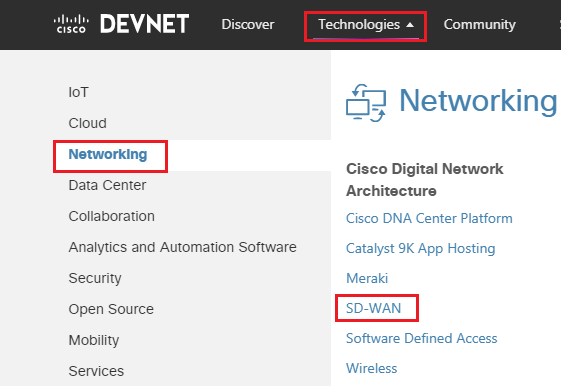This screenshot has height=386, width=561.
Task: Open the Meraki link
Action: coord(367,278)
